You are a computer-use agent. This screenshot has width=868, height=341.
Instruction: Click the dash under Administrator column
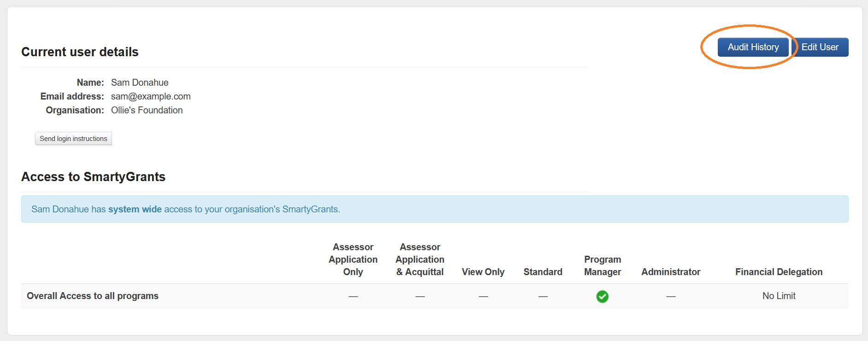click(x=671, y=296)
